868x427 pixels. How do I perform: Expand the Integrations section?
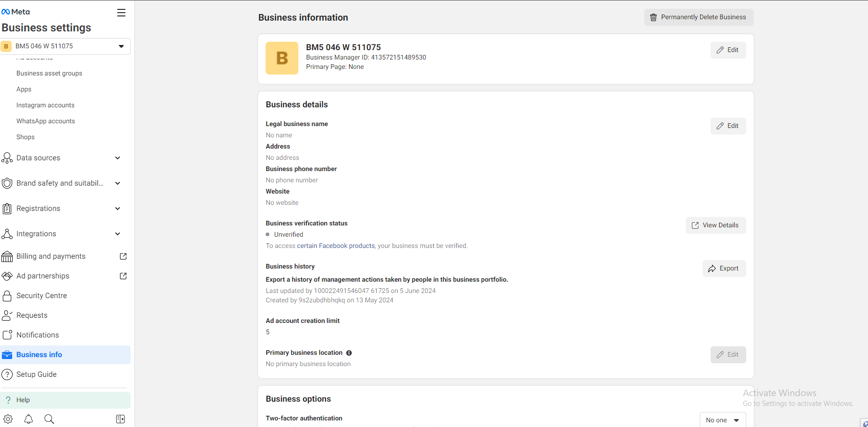(118, 234)
